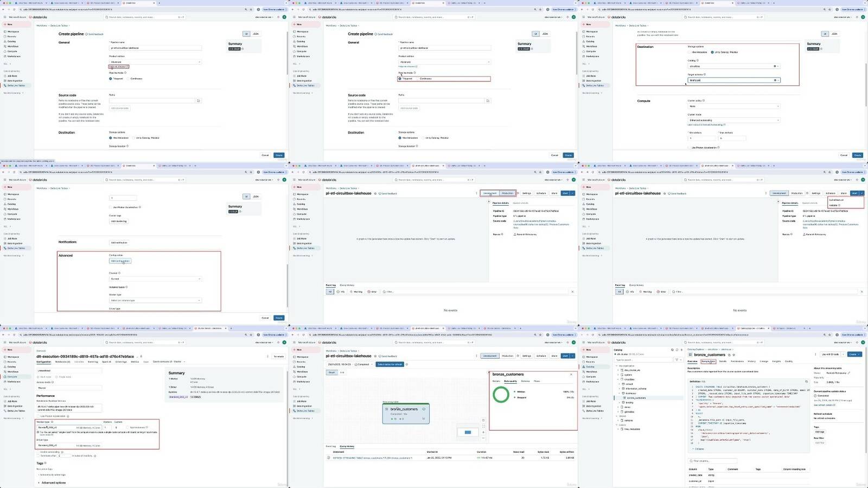Viewport: 868px width, 488px height.
Task: Choose Validate from the open Start menu
Action: coord(834,205)
